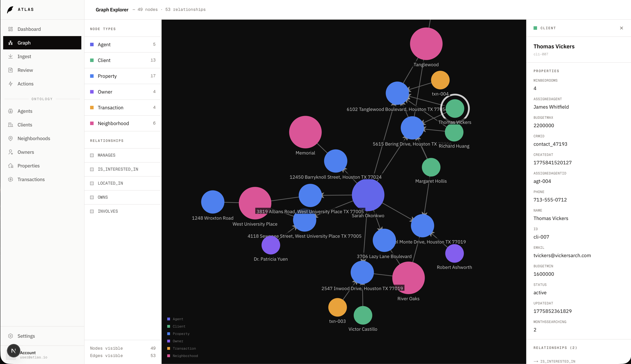Click the Review document icon
Screen dimensions: 631x364
click(x=11, y=70)
